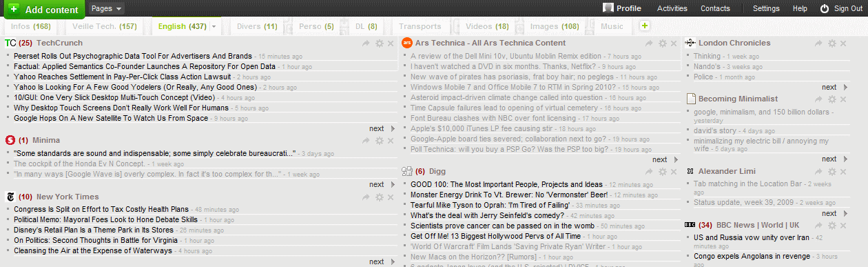Click the Sign Out power icon
The width and height of the screenshot is (868, 267).
coord(825,9)
